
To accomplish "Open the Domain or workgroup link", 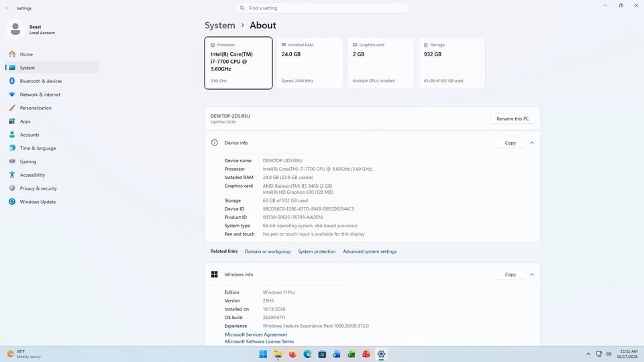I will [x=268, y=251].
